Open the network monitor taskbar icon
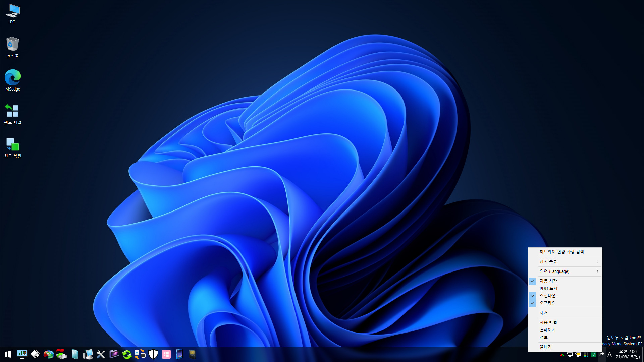The width and height of the screenshot is (644, 362). click(x=22, y=354)
